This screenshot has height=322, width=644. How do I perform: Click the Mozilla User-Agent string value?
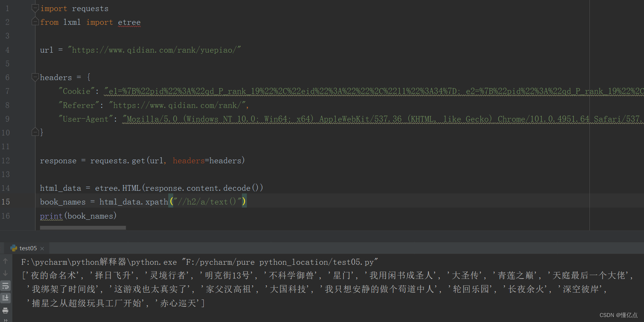click(x=383, y=119)
